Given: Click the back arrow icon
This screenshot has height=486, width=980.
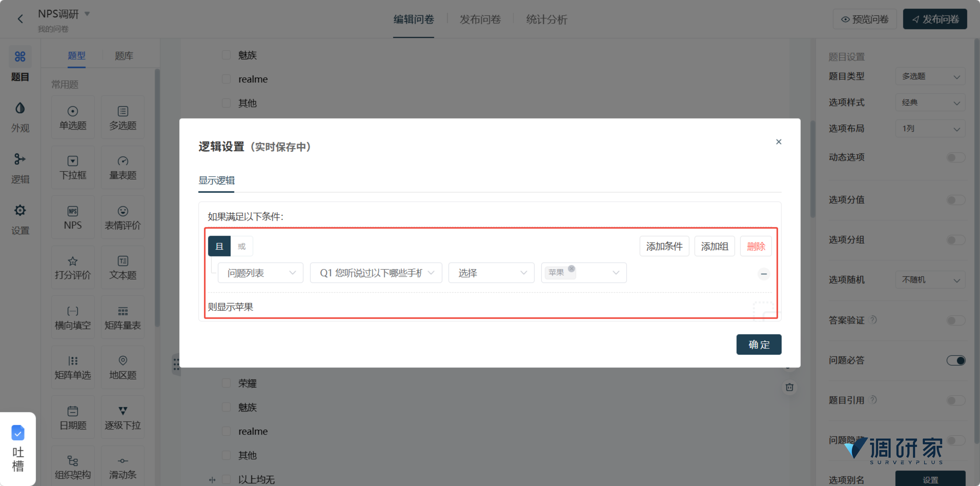Looking at the screenshot, I should click(x=21, y=19).
